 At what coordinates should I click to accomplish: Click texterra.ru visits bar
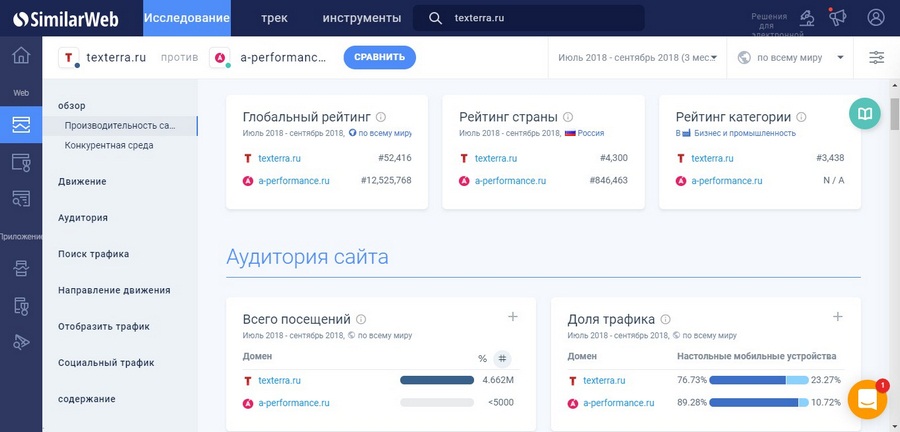pyautogui.click(x=437, y=380)
